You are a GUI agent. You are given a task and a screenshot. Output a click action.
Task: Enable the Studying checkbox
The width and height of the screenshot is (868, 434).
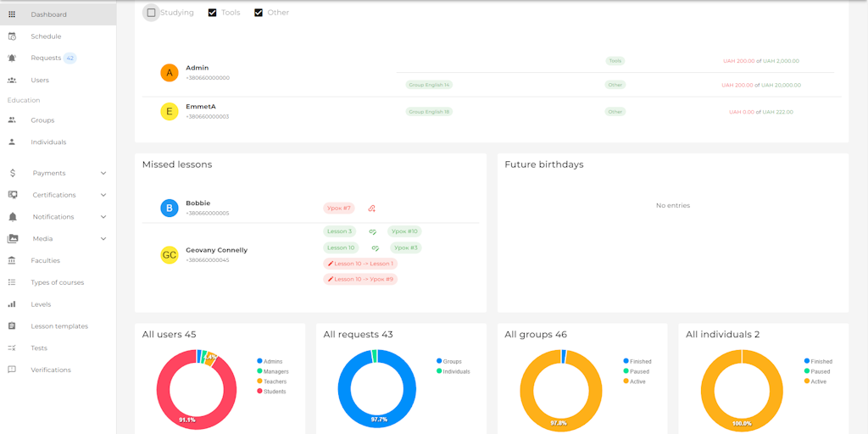click(151, 13)
